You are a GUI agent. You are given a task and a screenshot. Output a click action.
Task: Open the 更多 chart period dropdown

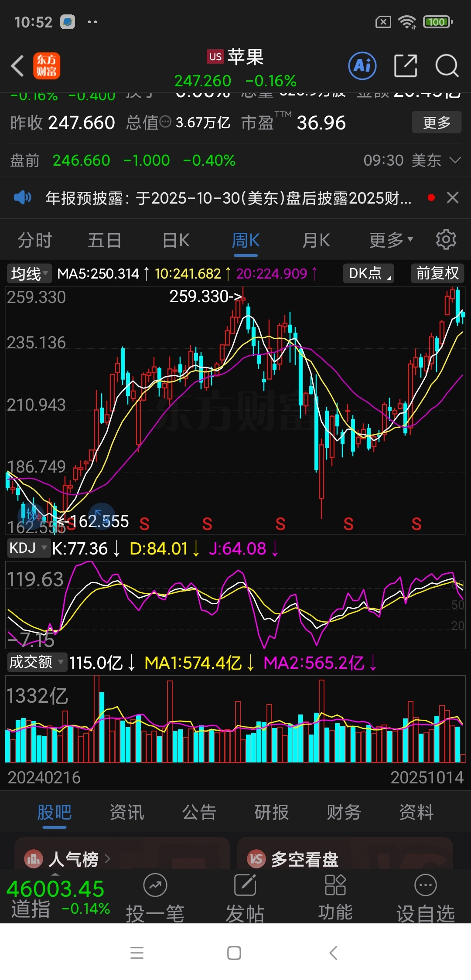pyautogui.click(x=391, y=240)
